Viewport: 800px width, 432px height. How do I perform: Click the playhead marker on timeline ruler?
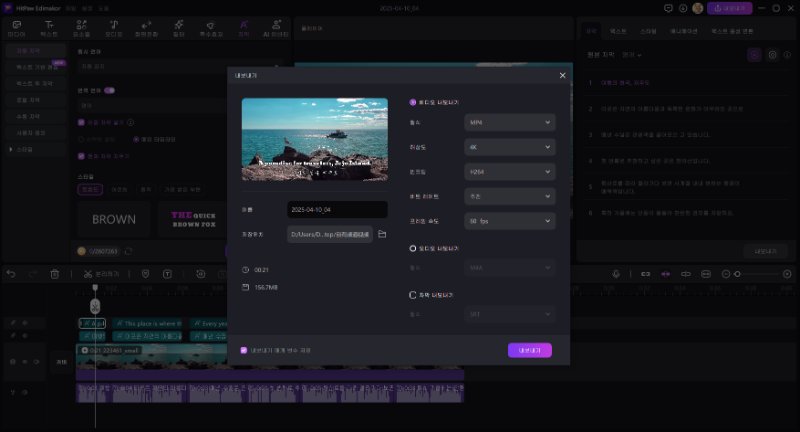[95, 288]
